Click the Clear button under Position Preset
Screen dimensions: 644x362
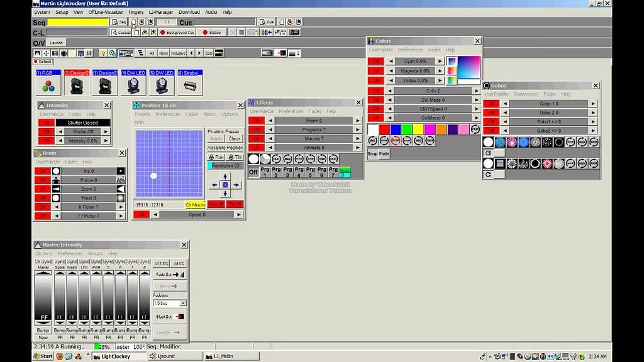point(234,138)
